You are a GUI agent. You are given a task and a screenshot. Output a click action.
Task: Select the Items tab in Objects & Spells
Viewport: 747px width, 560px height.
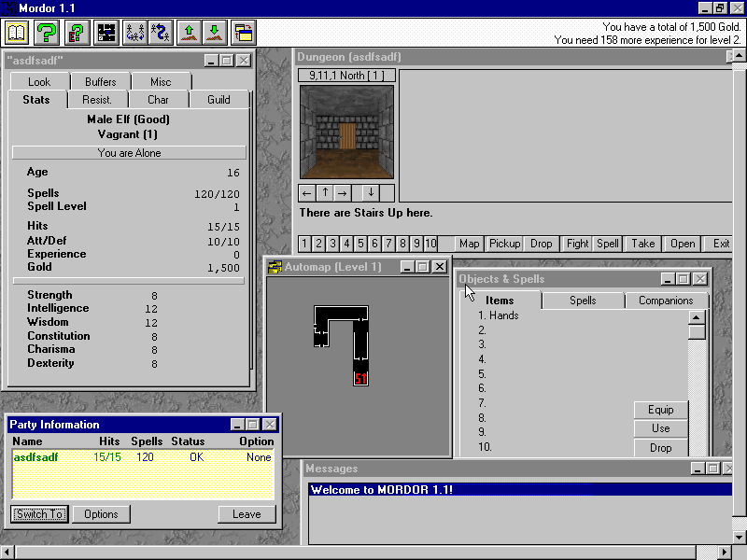point(500,301)
